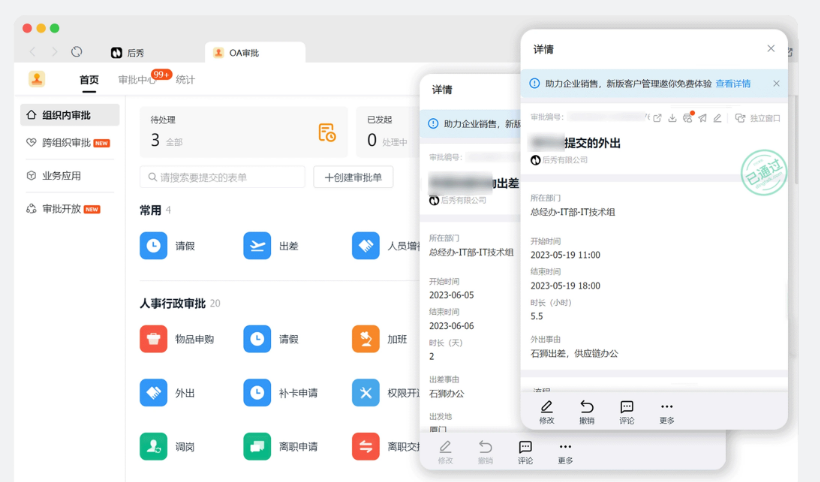820x482 pixels.
Task: Click the download icon in the front 详情 panel
Action: pyautogui.click(x=672, y=118)
